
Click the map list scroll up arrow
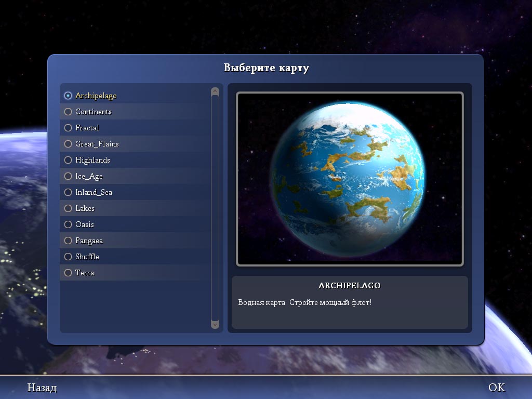coord(215,91)
